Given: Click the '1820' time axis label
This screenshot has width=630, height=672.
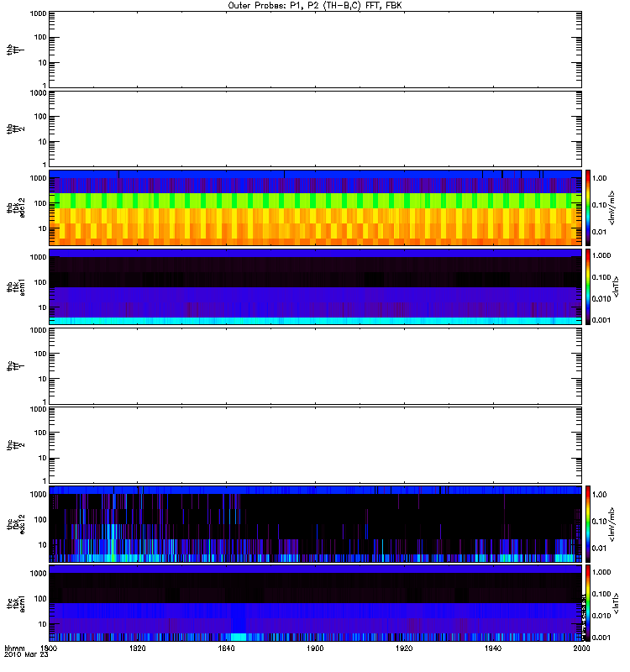Looking at the screenshot, I should 138,648.
